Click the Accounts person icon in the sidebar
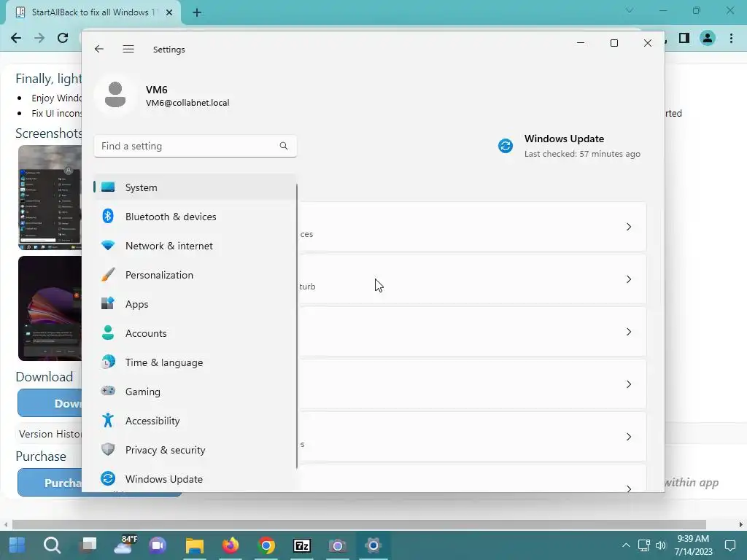This screenshot has width=747, height=560. pos(108,332)
